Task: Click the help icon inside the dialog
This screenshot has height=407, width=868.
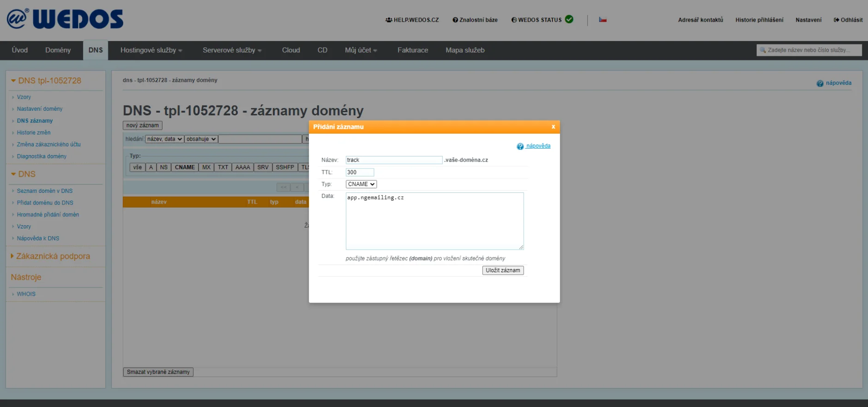Action: (x=520, y=146)
